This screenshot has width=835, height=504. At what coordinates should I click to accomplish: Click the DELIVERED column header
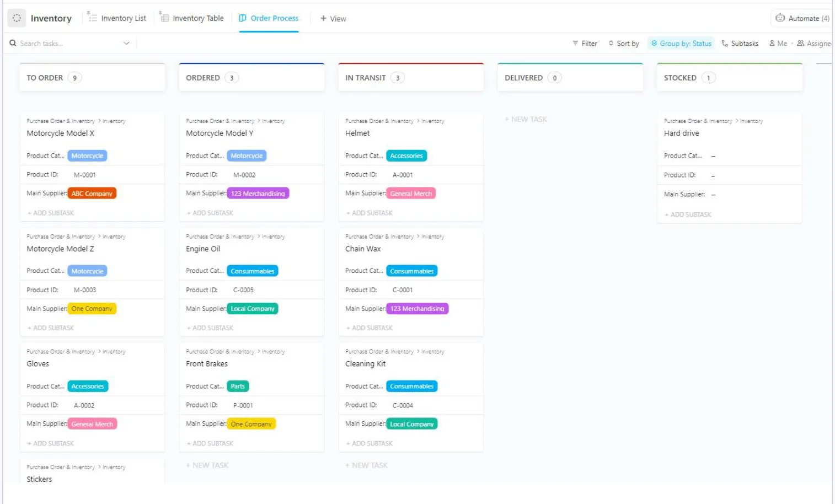click(570, 78)
